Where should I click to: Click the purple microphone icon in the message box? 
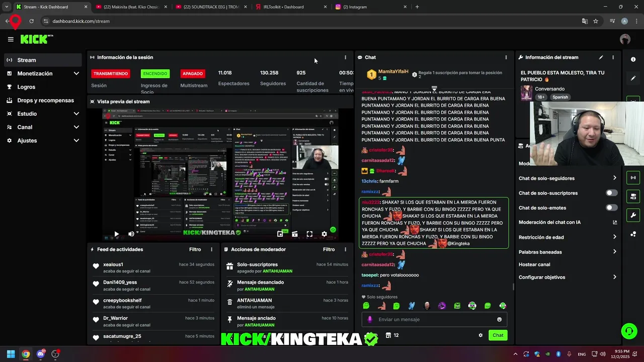click(370, 319)
